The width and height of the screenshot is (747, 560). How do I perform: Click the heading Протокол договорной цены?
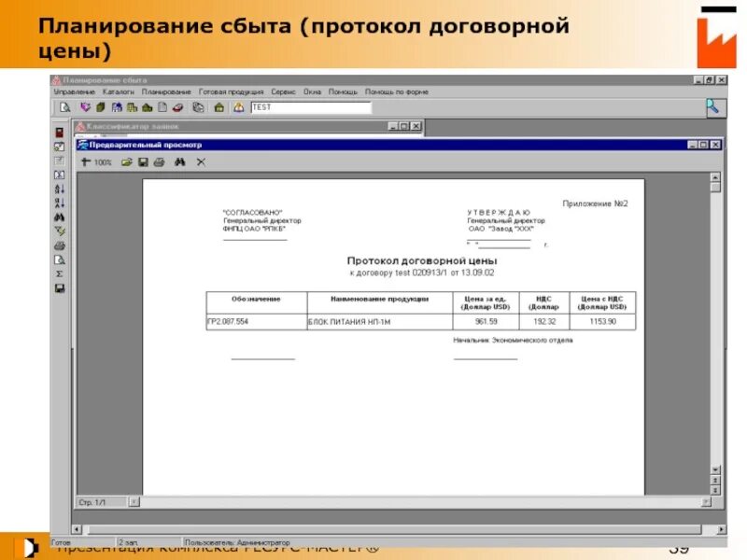422,261
